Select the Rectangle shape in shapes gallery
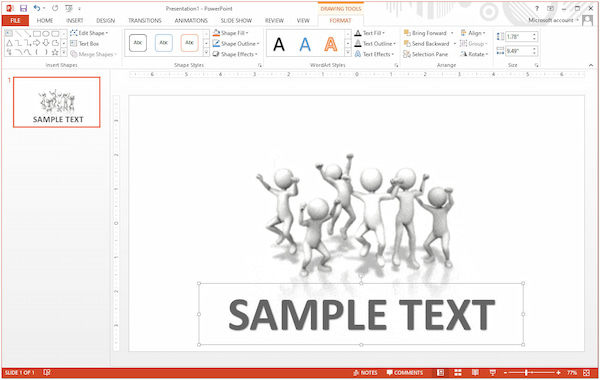This screenshot has height=380, width=600. tap(37, 34)
